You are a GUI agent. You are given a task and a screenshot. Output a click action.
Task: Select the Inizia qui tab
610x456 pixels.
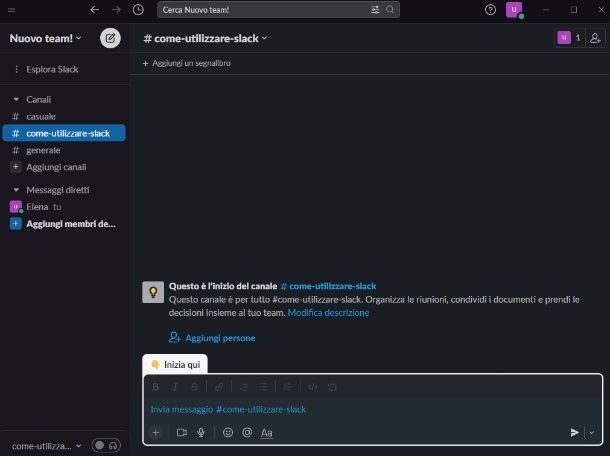(175, 364)
